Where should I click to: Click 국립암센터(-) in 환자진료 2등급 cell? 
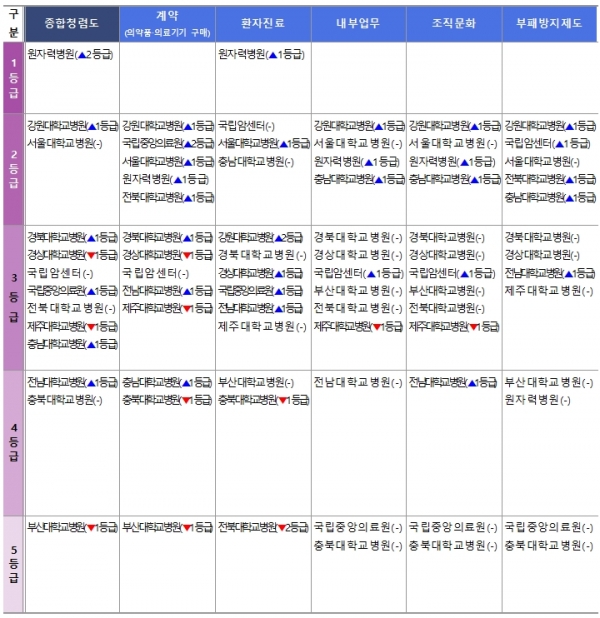246,126
